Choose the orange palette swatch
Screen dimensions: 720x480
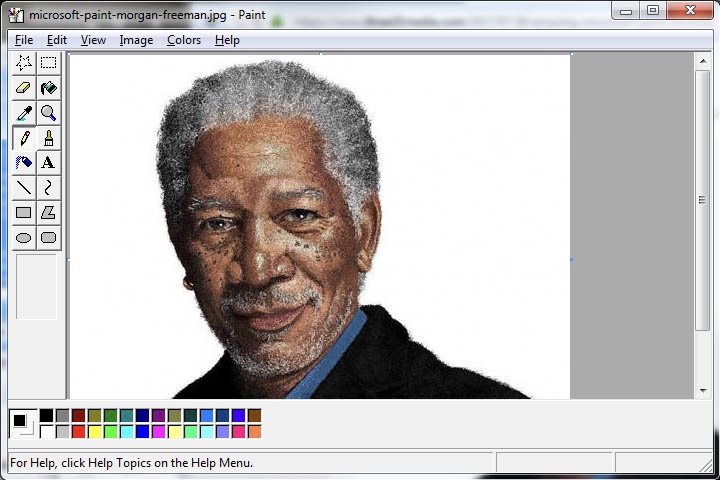pos(254,432)
